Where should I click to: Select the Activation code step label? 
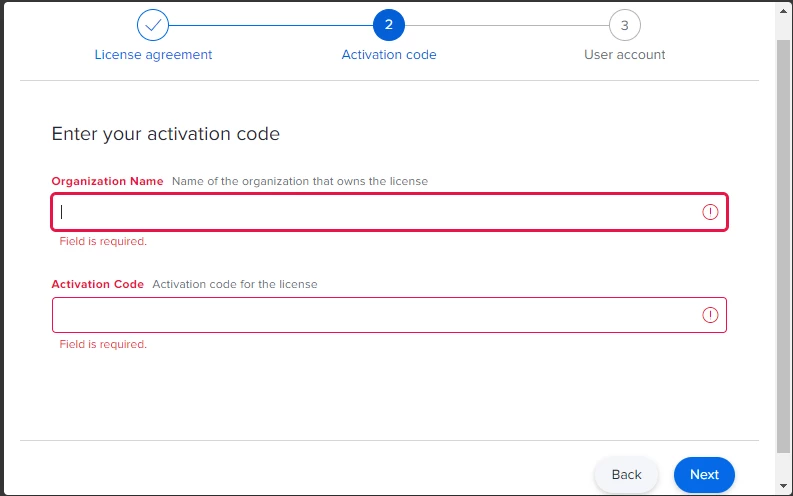tap(389, 55)
